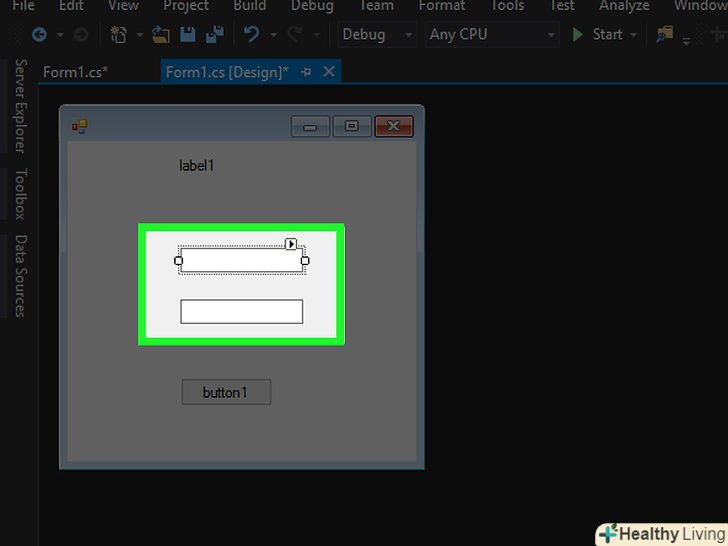The height and width of the screenshot is (546, 728).
Task: Open the Tools menu
Action: tap(507, 5)
